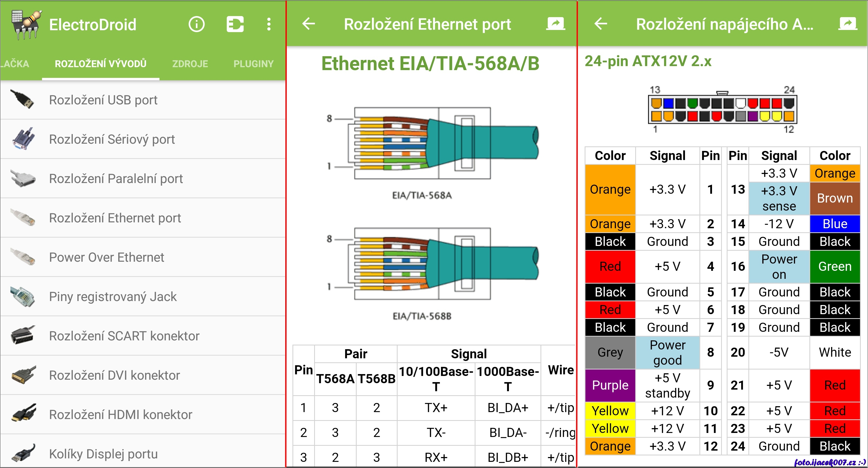
Task: Tap the info icon in ElectroDroid header
Action: coord(196,24)
